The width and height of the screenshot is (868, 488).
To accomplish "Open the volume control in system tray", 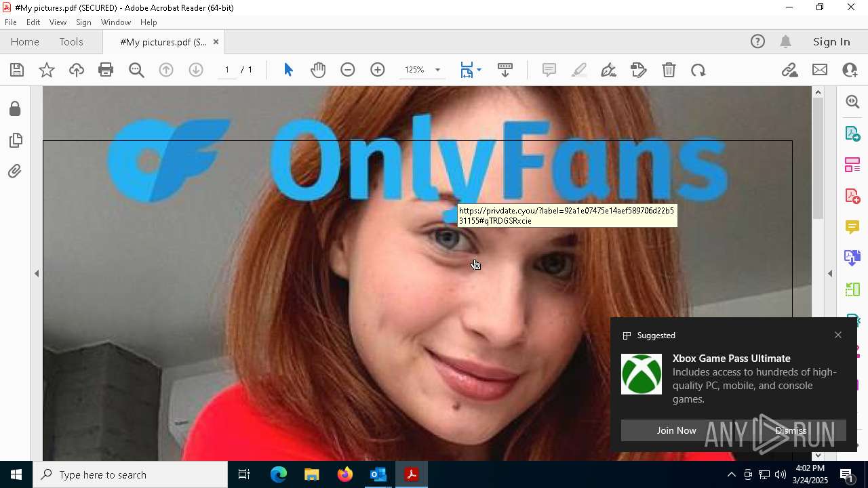I will [781, 474].
